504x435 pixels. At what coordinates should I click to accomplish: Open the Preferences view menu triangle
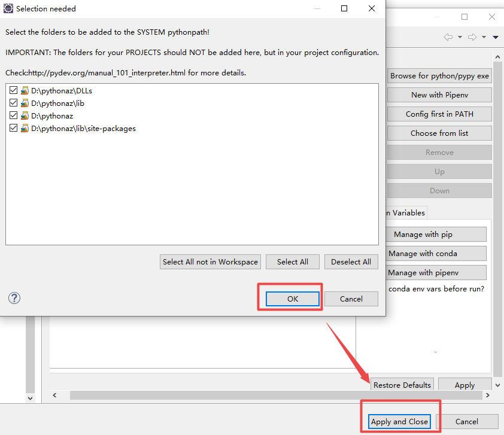click(496, 37)
